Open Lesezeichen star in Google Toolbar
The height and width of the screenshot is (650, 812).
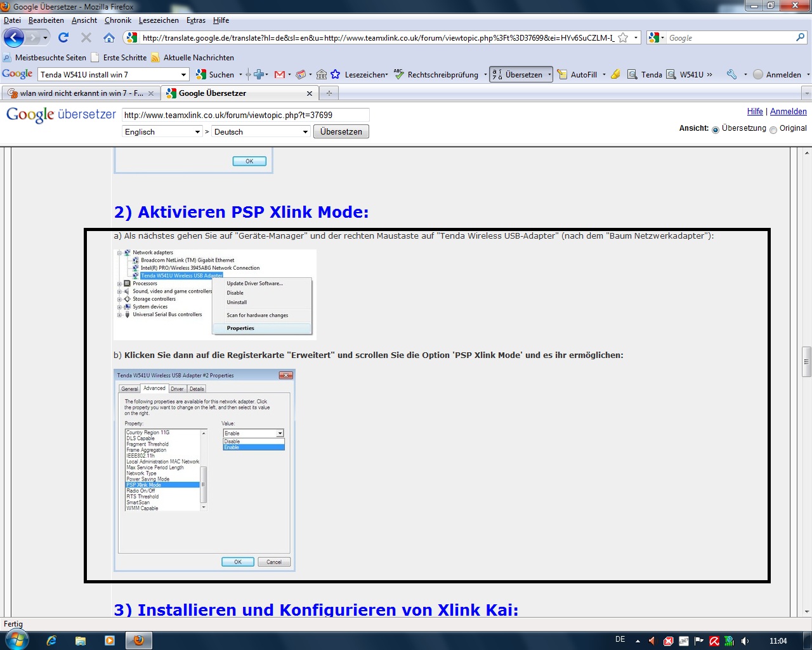[335, 74]
